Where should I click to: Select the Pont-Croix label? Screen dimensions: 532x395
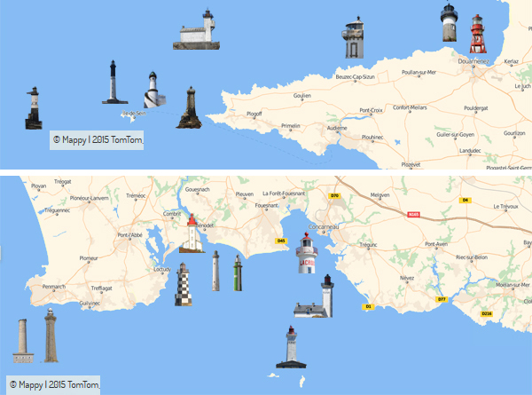(371, 110)
